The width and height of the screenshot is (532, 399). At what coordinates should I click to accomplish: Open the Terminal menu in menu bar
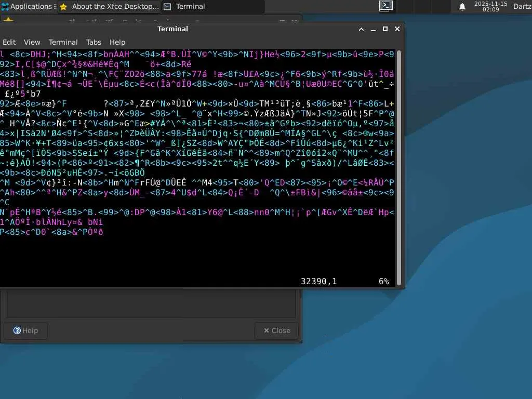63,42
